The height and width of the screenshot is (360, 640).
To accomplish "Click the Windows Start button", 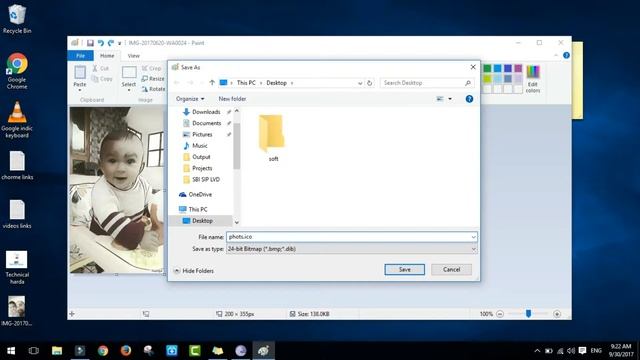I will [x=11, y=351].
